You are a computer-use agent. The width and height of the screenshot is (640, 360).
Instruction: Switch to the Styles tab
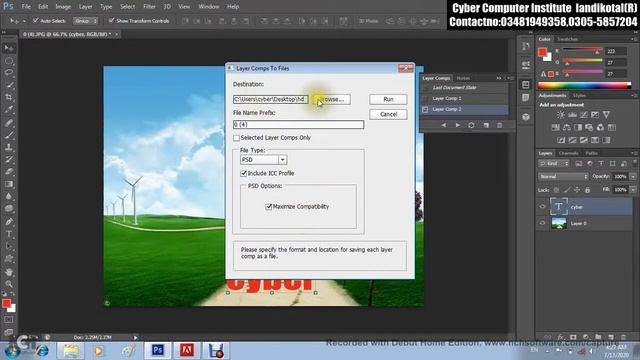pyautogui.click(x=580, y=96)
